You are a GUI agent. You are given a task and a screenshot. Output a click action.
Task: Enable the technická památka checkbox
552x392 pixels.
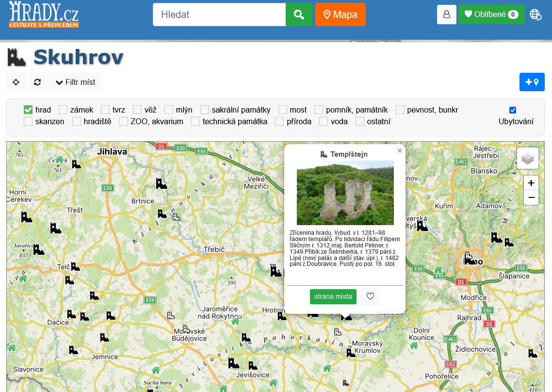(195, 121)
